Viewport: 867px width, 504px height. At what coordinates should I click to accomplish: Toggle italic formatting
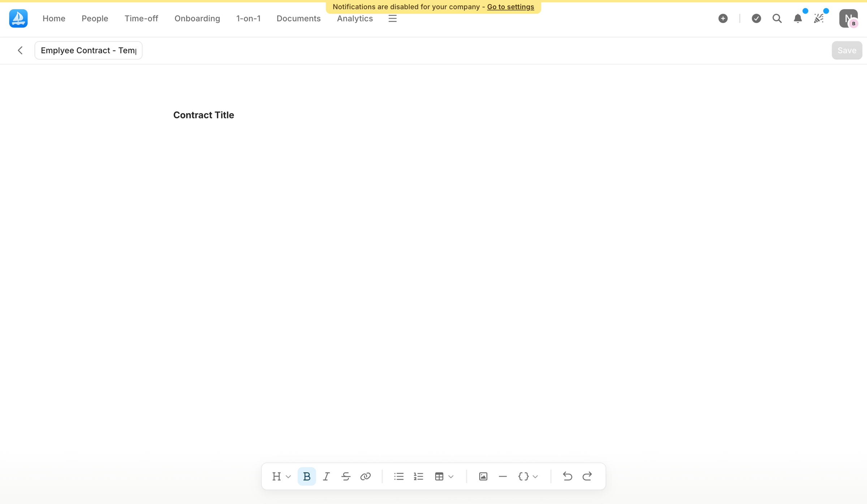(x=326, y=476)
